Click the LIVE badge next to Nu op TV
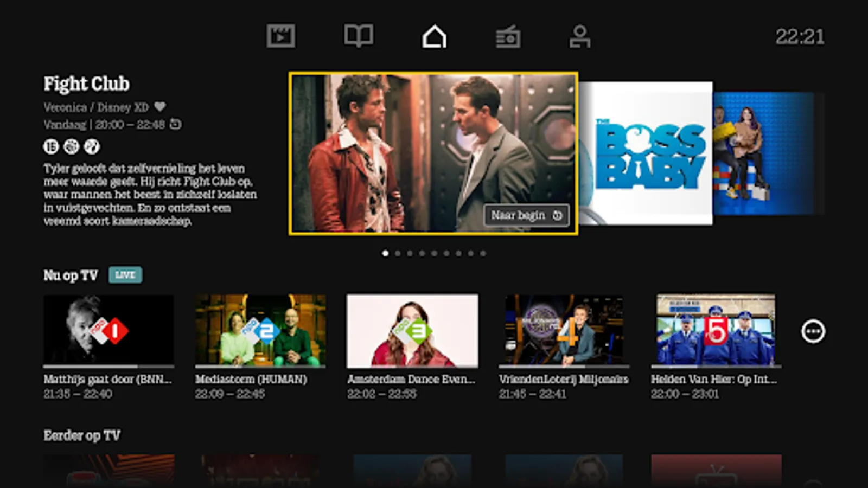Screen dimensions: 868x488 [x=125, y=275]
